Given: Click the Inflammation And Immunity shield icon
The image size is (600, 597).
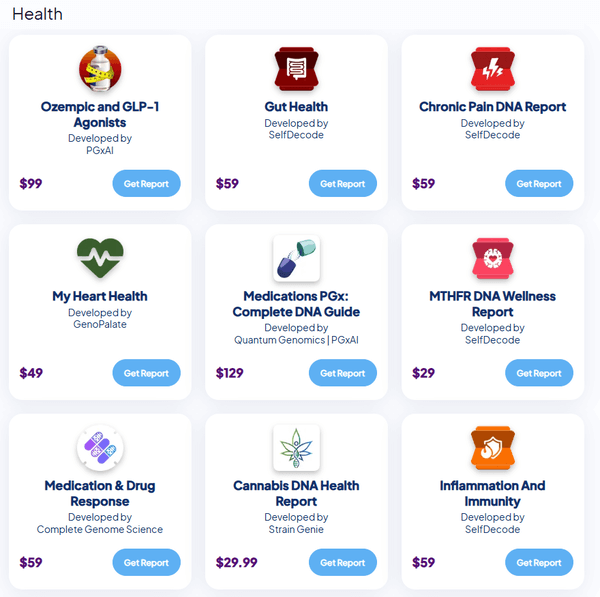Looking at the screenshot, I should pyautogui.click(x=492, y=448).
